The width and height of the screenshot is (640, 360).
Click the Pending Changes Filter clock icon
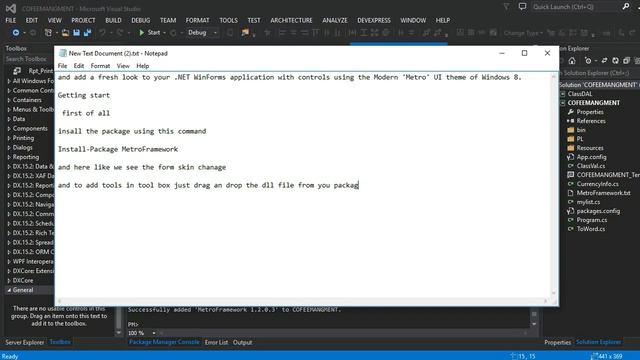tap(588, 61)
